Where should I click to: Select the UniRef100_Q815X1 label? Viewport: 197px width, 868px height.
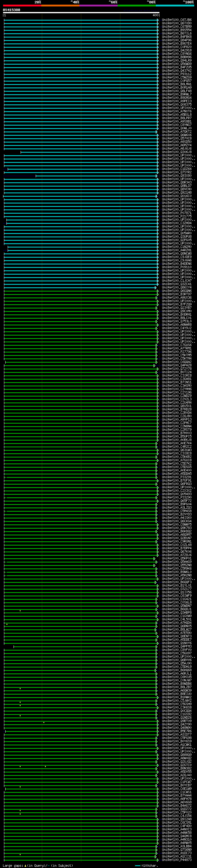point(177,406)
